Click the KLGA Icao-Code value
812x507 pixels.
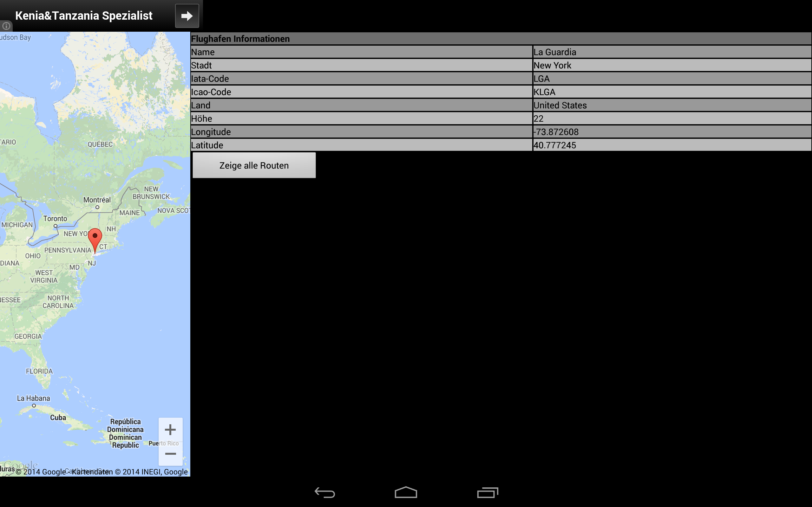click(x=544, y=92)
